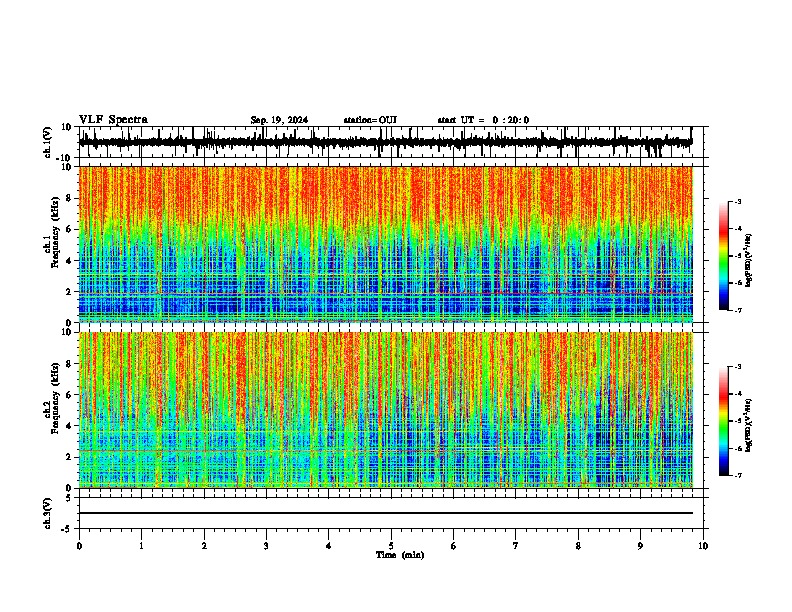792x612 pixels.
Task: Click the "4" kHz tick of ch.2 spectrogram
Action: [69, 426]
